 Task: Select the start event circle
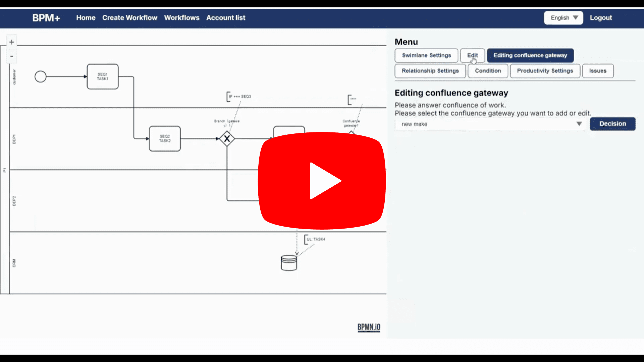click(41, 77)
